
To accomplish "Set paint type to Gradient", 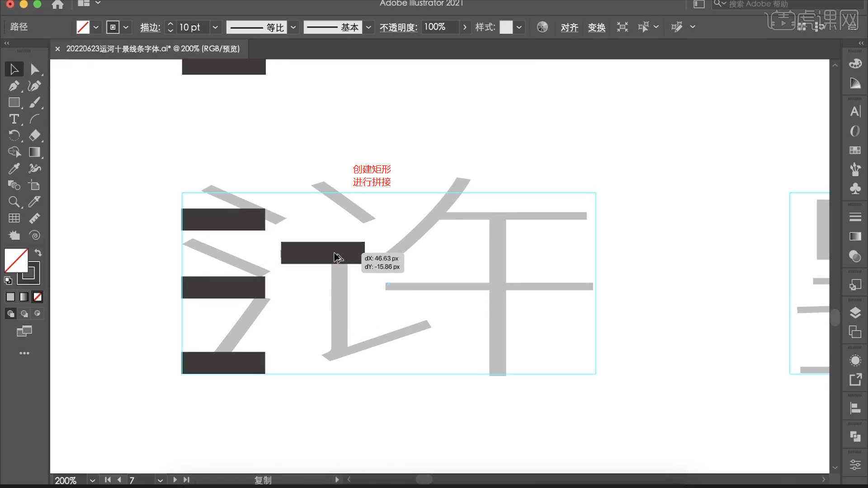I will (x=24, y=297).
